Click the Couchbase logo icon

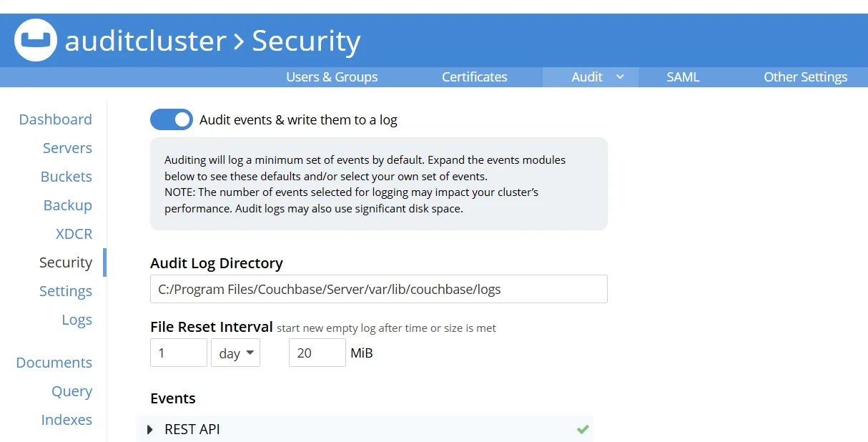35,41
